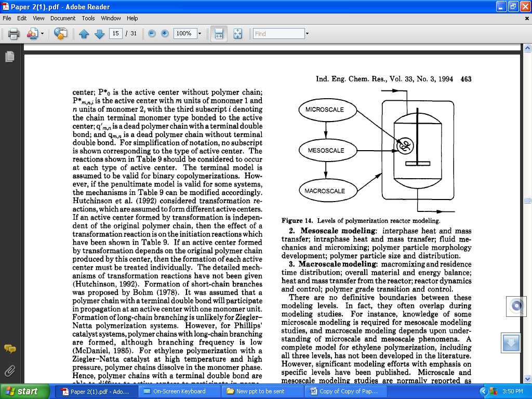Click the Windows start button
Viewport: 532px width, 399px height.
point(21,391)
